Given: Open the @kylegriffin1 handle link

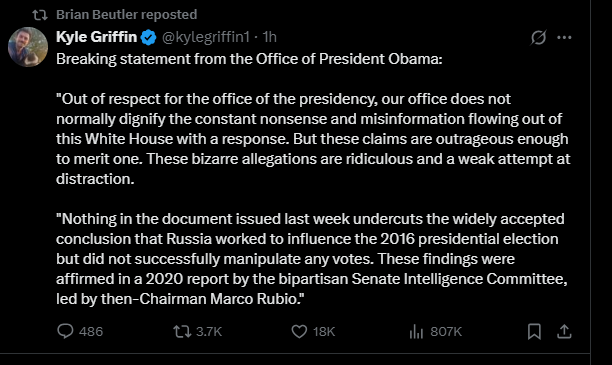Looking at the screenshot, I should (x=205, y=37).
